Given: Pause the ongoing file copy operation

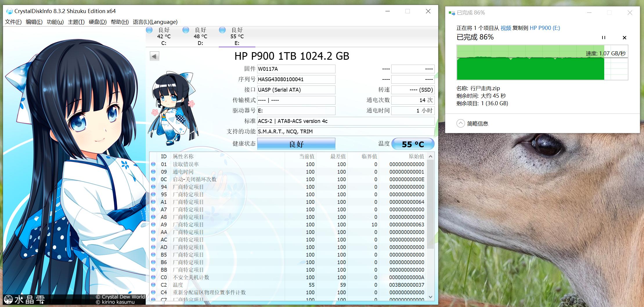Looking at the screenshot, I should [603, 38].
